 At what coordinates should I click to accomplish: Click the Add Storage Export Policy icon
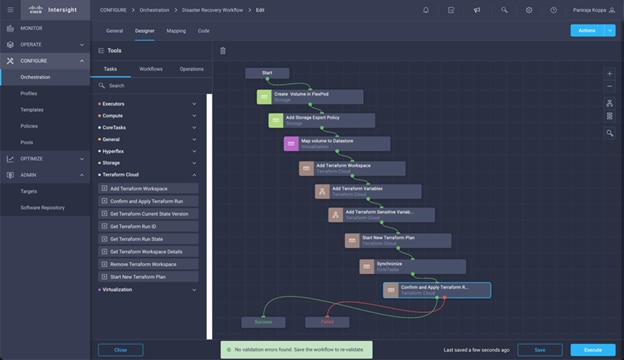(276, 120)
